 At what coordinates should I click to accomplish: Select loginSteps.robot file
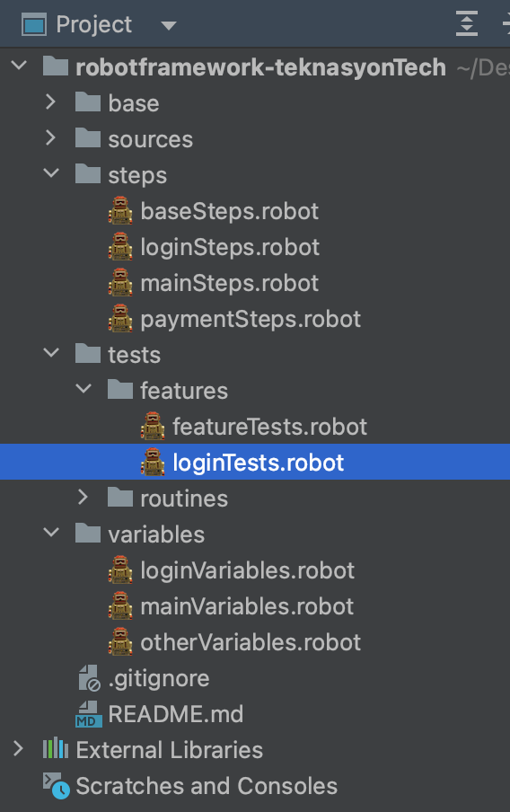[x=230, y=247]
